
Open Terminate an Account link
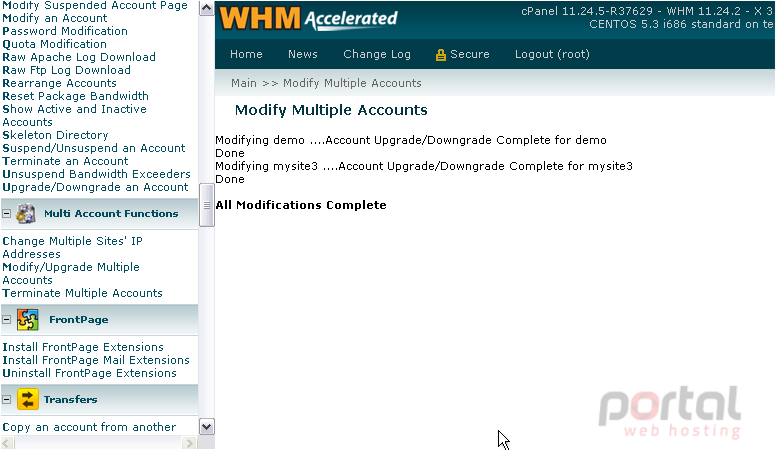pos(65,161)
